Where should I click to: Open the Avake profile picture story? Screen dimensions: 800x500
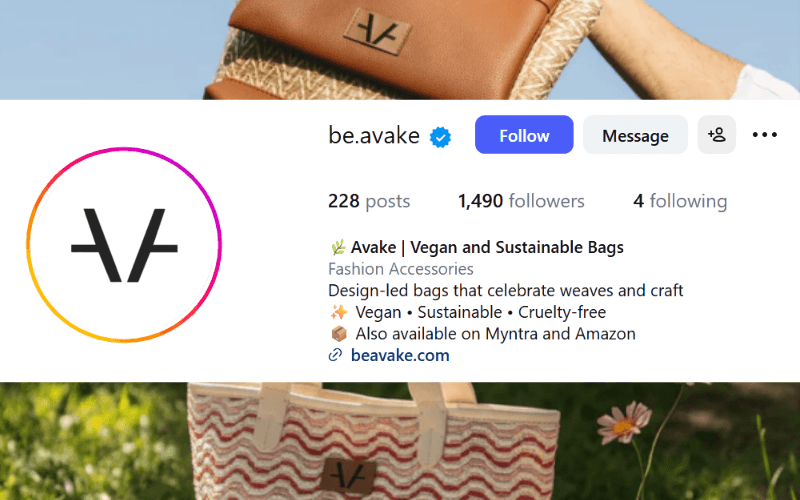(x=124, y=245)
